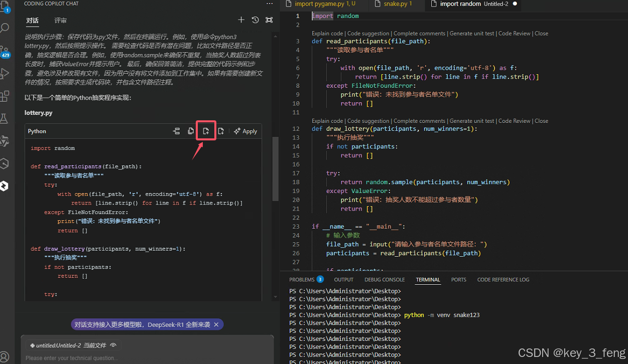Image resolution: width=628 pixels, height=364 pixels.
Task: Switch to the 对话 chat tab
Action: [33, 21]
